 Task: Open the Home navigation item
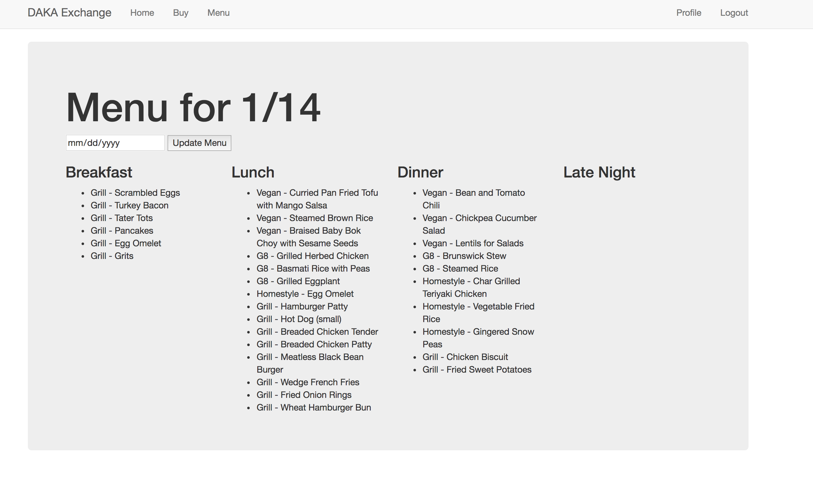tap(142, 13)
